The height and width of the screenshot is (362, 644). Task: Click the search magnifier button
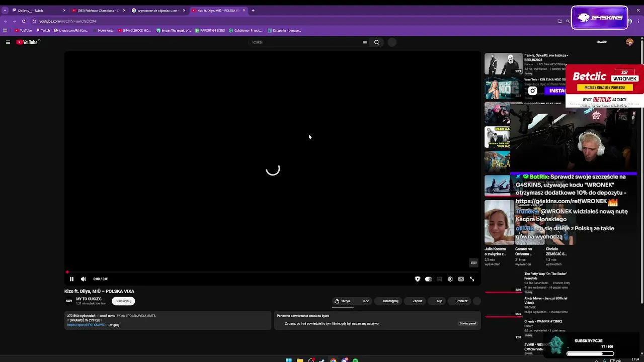(376, 42)
